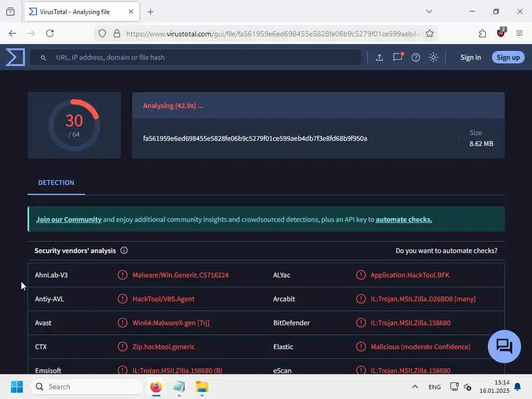Viewport: 532px width, 399px height.
Task: Click the alert icon in BitDefender row
Action: point(361,323)
